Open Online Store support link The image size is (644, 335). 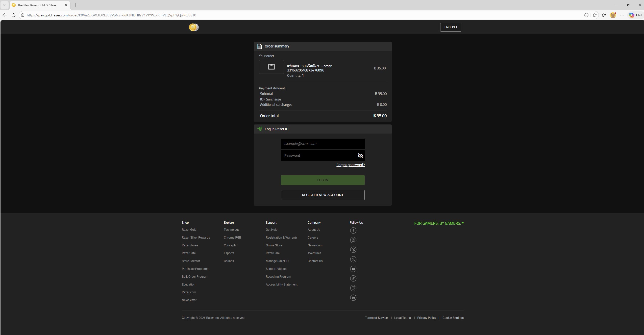[x=274, y=245]
